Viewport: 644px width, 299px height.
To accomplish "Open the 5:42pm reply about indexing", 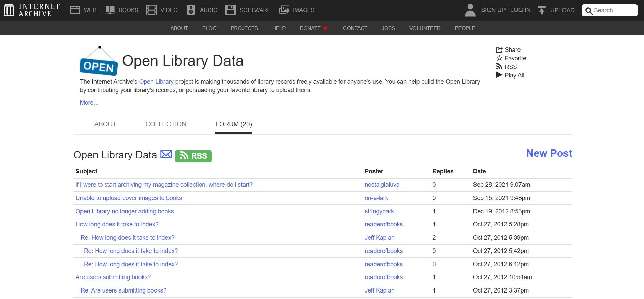I will [x=131, y=251].
